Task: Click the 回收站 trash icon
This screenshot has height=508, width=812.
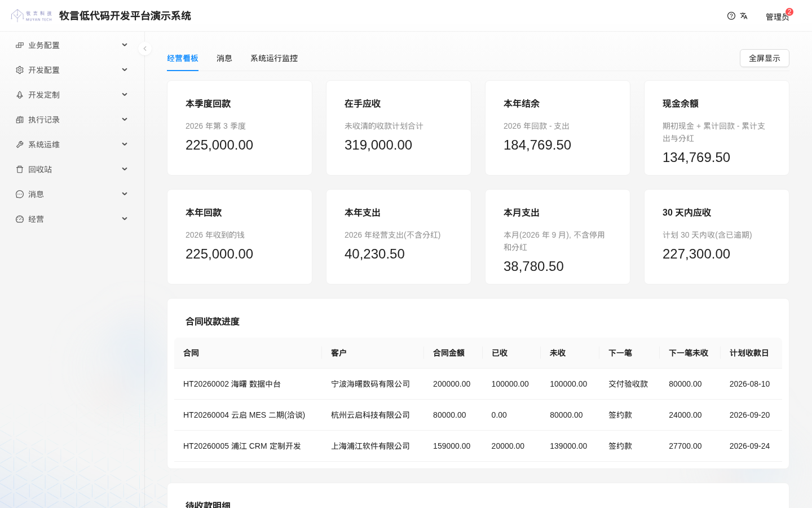Action: 20,169
